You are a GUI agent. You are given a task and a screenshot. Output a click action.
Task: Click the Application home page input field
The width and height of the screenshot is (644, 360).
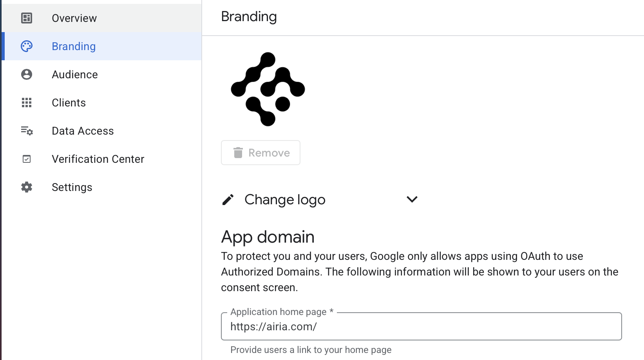click(421, 326)
